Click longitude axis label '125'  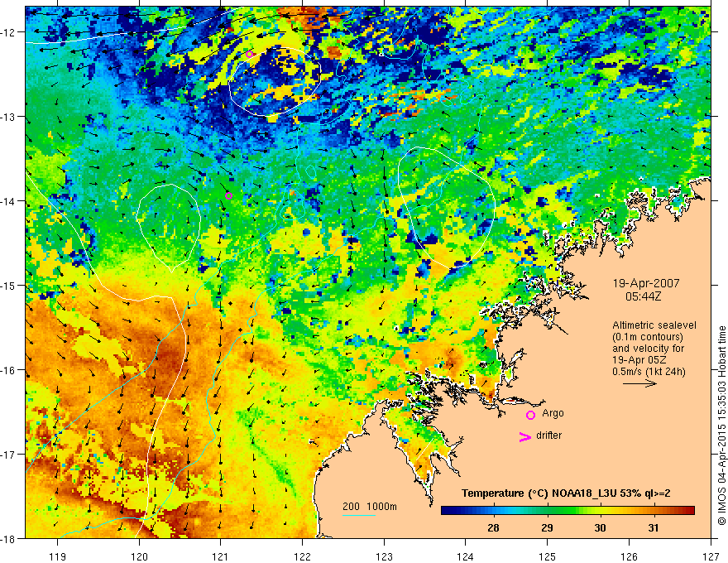pos(548,556)
